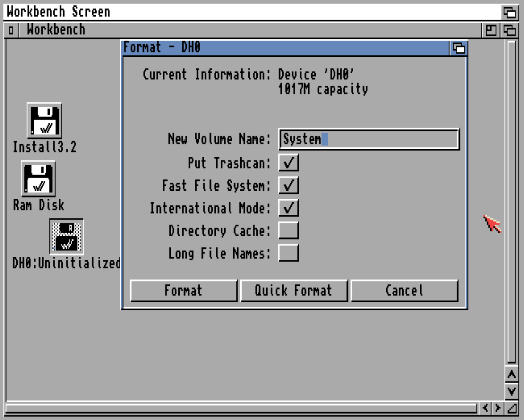524x420 pixels.
Task: Click the Workbench window resize gadget
Action: 512,408
